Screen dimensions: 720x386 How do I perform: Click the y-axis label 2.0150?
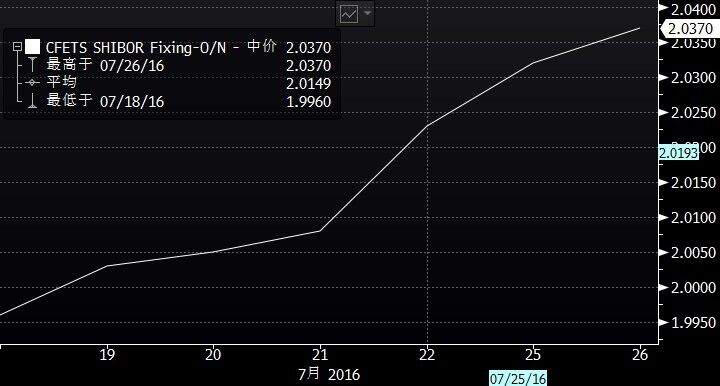click(693, 183)
